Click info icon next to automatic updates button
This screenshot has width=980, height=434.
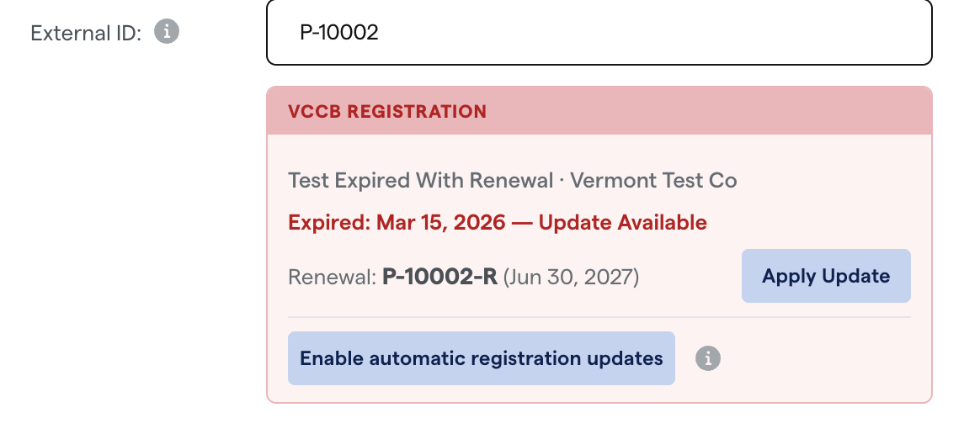coord(707,358)
